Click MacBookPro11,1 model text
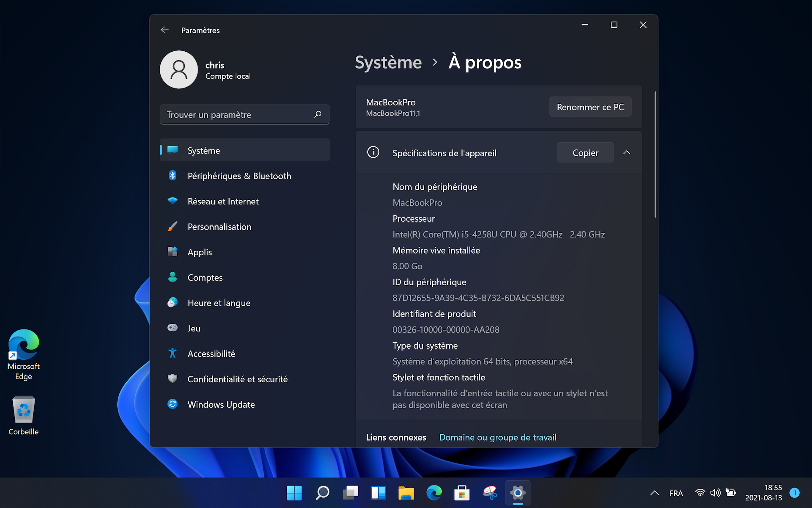 pyautogui.click(x=393, y=113)
